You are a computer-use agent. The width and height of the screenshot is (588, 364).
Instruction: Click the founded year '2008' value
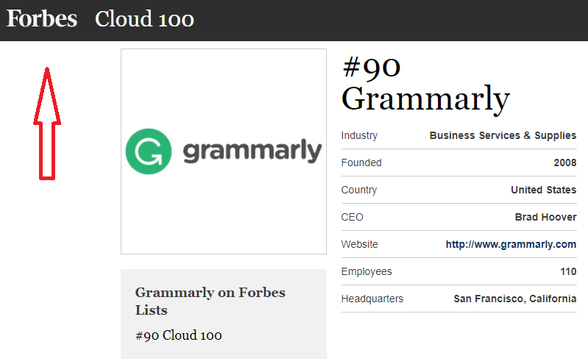coord(564,163)
